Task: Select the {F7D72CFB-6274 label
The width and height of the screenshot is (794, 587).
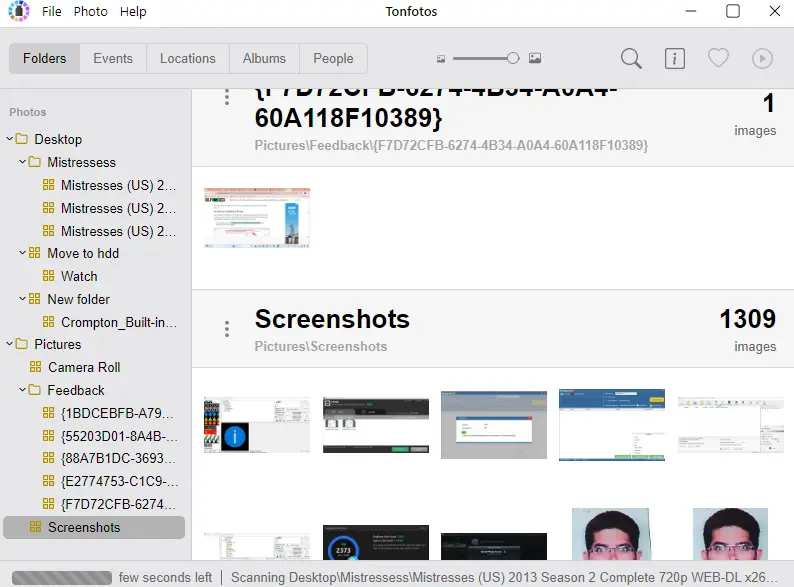Action: [x=118, y=504]
